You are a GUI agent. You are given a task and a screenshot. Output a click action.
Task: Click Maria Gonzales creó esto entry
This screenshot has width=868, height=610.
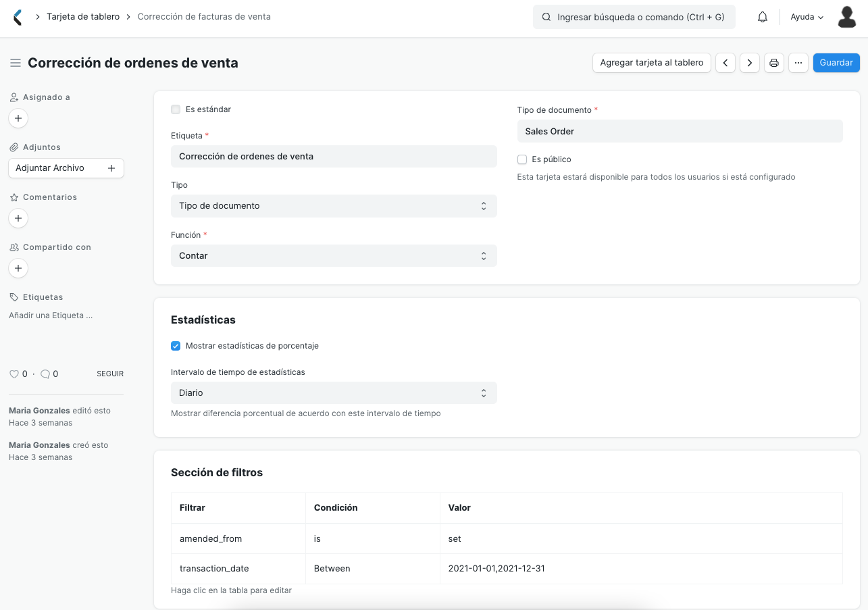(x=59, y=451)
